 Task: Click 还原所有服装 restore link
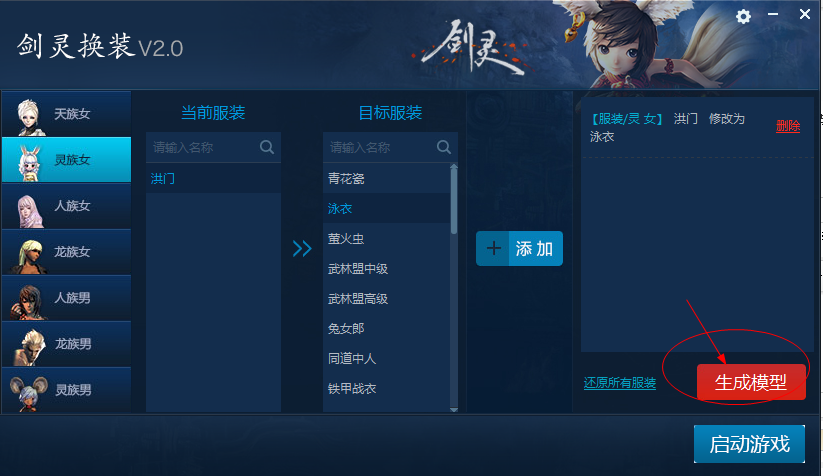620,383
